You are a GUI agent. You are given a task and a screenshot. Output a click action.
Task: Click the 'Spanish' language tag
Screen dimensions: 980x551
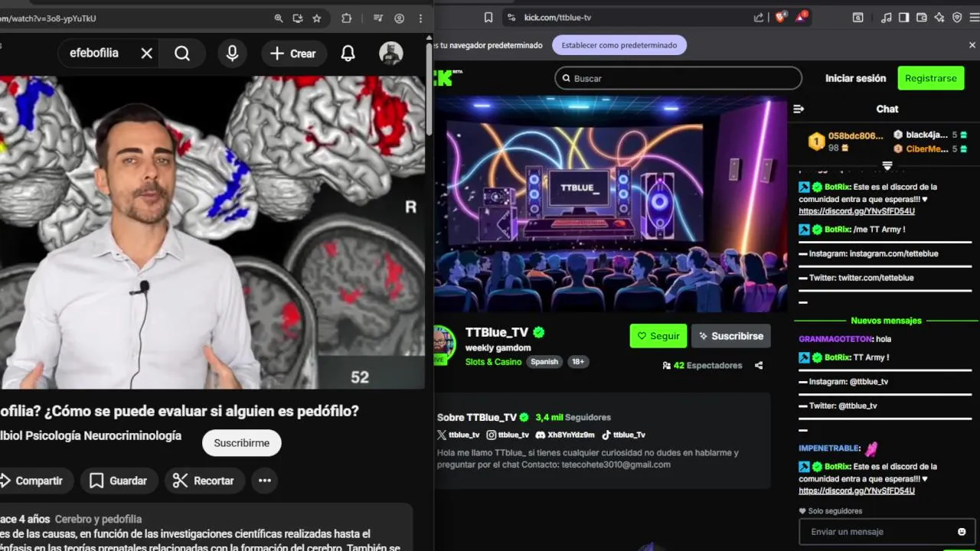(x=544, y=362)
